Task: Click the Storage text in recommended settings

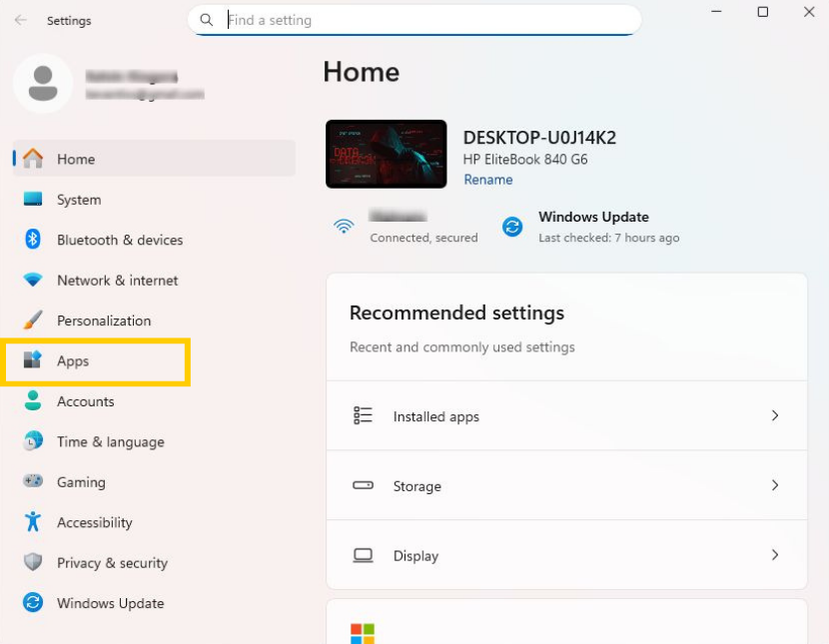Action: 417,486
